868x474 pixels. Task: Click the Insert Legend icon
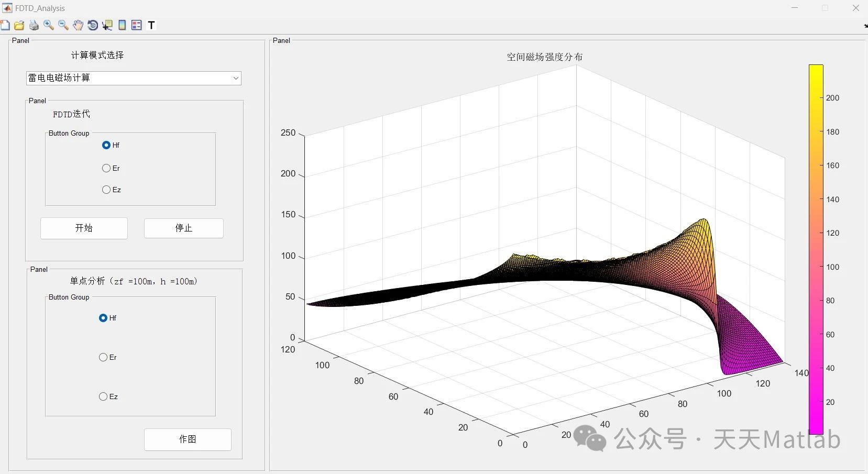click(137, 25)
